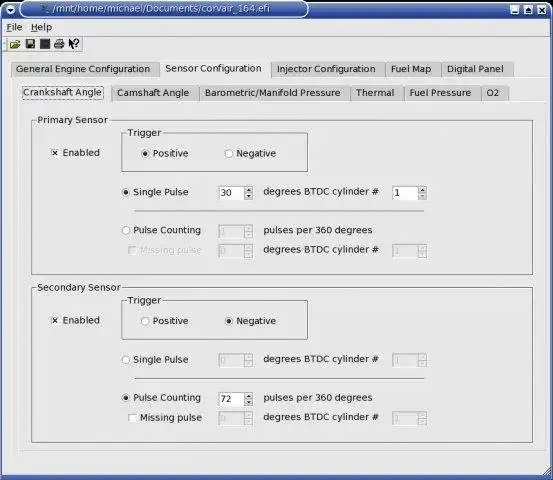Viewport: 553px width, 480px height.
Task: Click the black square toolbar icon
Action: coord(45,44)
